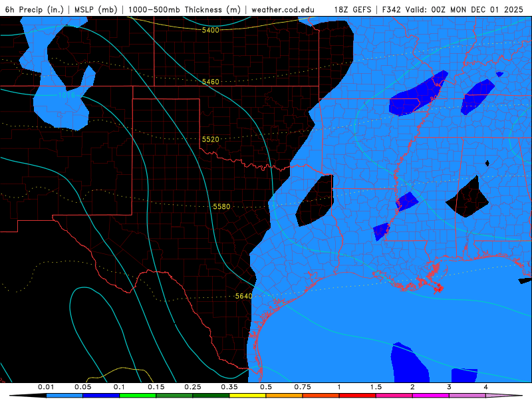Select the magenta 2 inch legend swatch

point(431,396)
